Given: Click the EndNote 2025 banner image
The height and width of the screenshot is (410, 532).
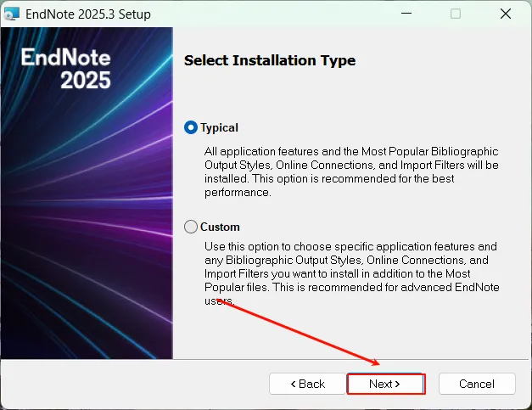Looking at the screenshot, I should point(87,194).
